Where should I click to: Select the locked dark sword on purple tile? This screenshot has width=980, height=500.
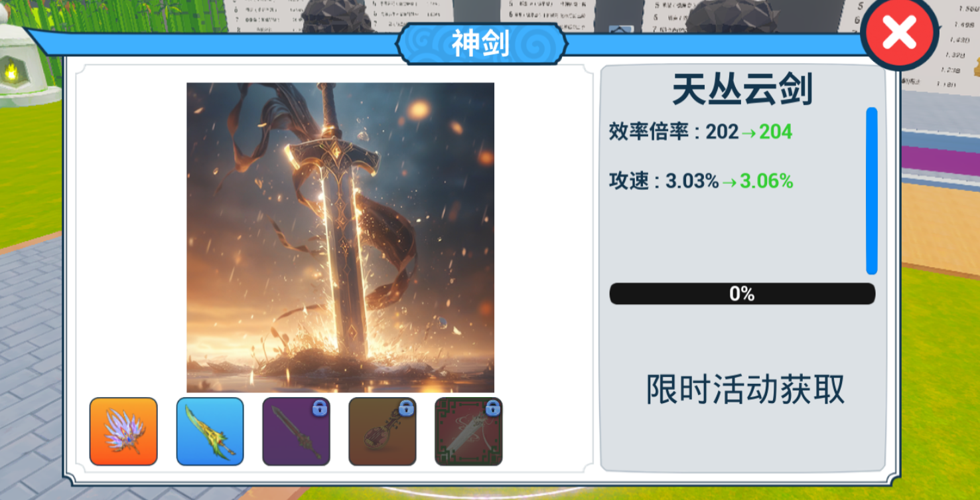pos(296,432)
